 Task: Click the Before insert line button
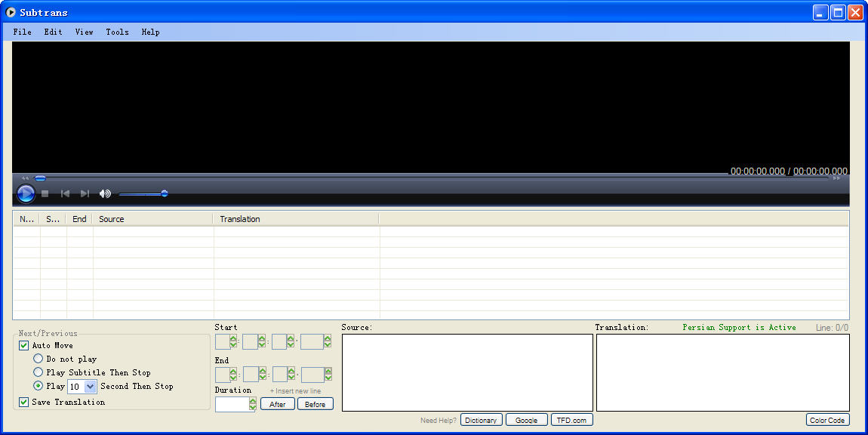click(x=315, y=404)
